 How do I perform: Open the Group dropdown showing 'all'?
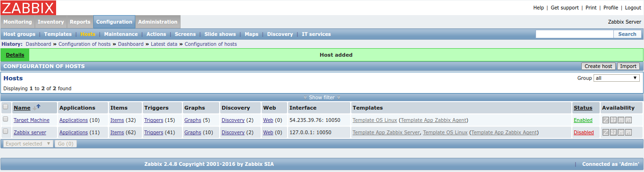click(617, 78)
